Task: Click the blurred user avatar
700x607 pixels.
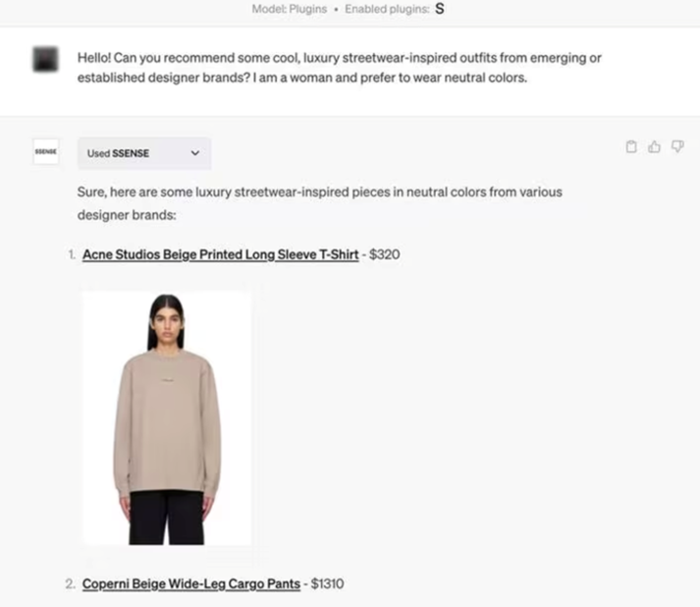Action: point(45,59)
